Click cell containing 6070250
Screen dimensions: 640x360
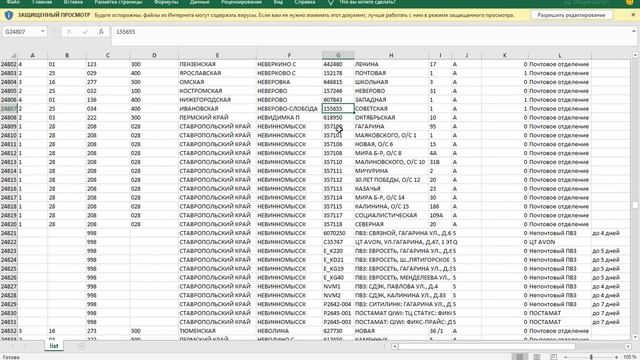click(x=338, y=233)
